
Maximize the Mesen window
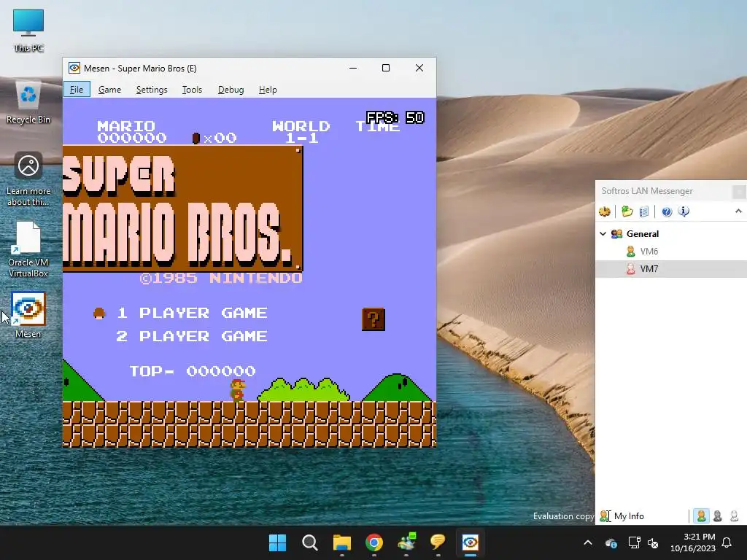tap(386, 68)
